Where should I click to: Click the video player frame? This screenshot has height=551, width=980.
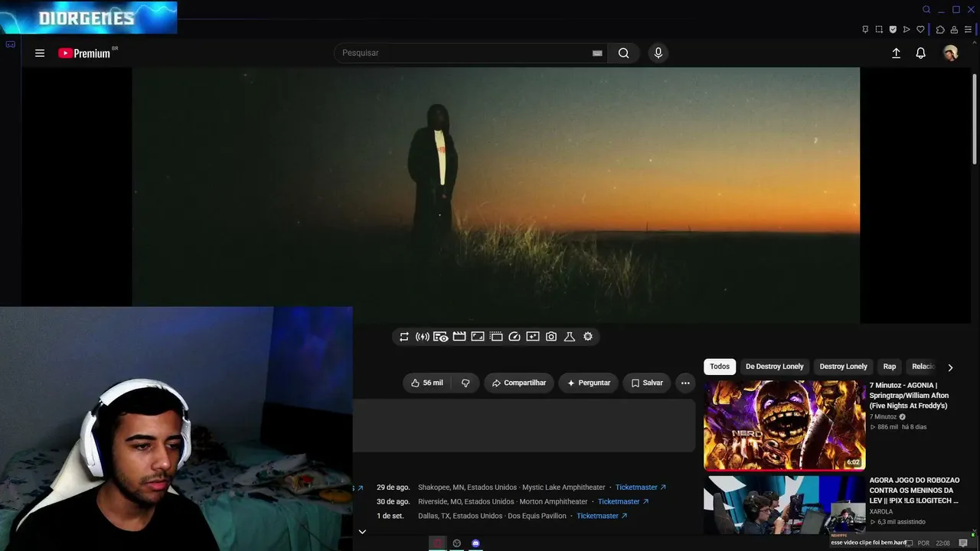point(496,195)
